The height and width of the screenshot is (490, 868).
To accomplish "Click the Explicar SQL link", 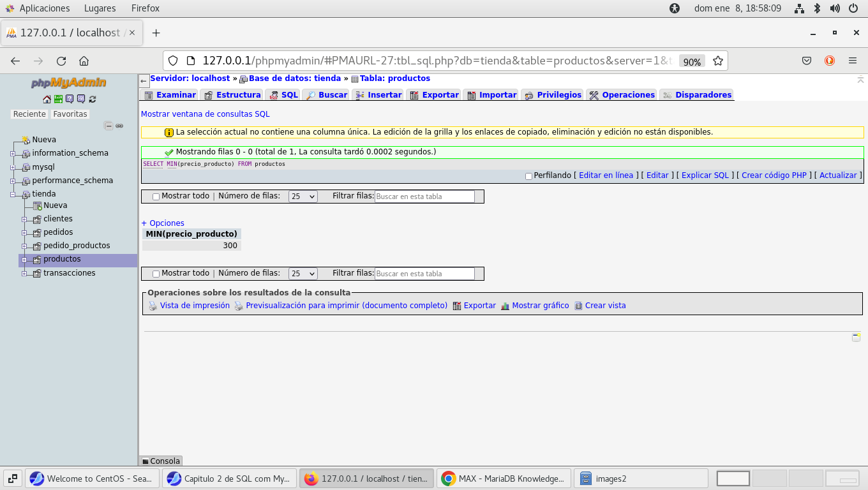I will click(705, 175).
